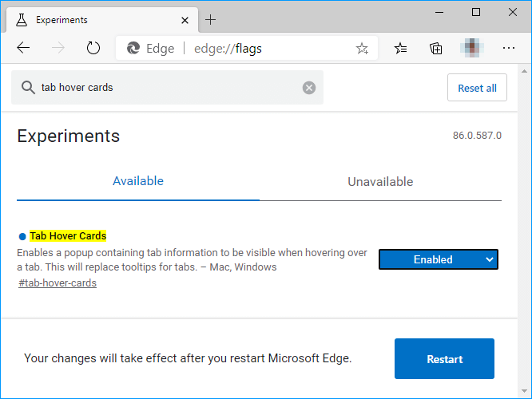Select the Experiments browser tab
The image size is (532, 399).
[x=101, y=20]
